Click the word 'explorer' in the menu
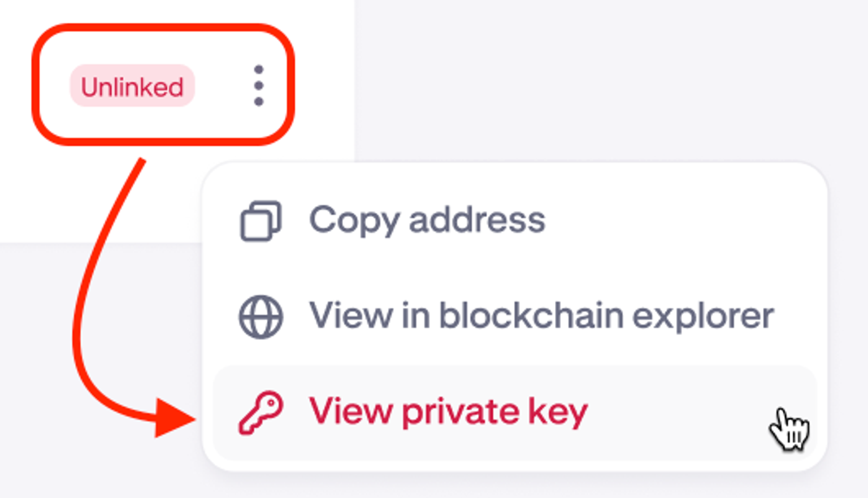868x498 pixels. click(x=702, y=316)
